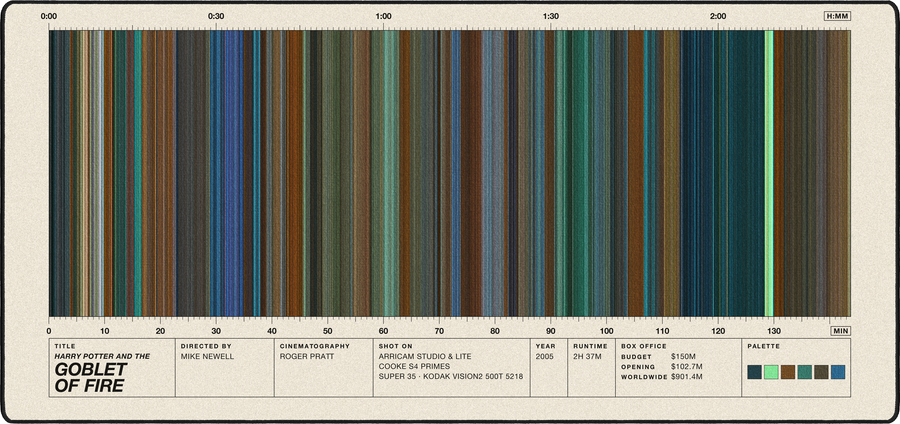900x424 pixels.
Task: Pick the dark olive-gray palette swatch
Action: 821,372
